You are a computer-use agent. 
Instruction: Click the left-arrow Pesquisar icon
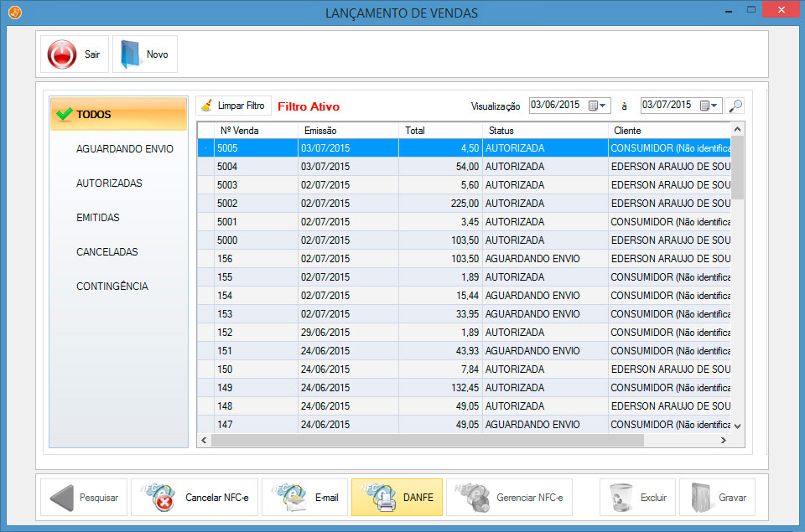tap(62, 498)
